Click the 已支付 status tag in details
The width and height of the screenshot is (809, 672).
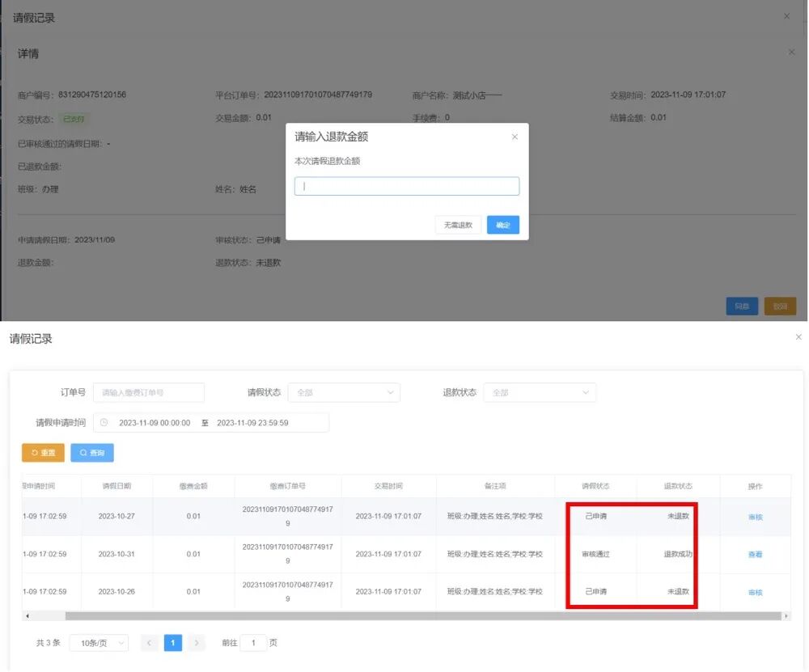click(x=74, y=119)
